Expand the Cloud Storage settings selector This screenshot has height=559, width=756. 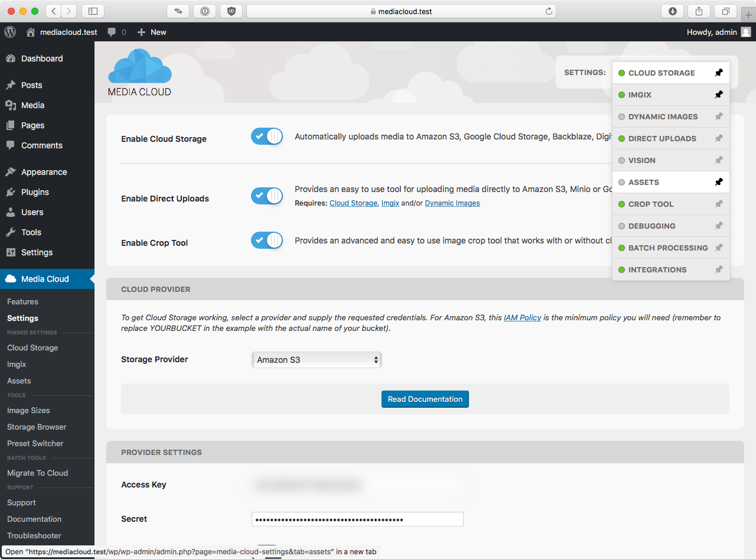(661, 73)
